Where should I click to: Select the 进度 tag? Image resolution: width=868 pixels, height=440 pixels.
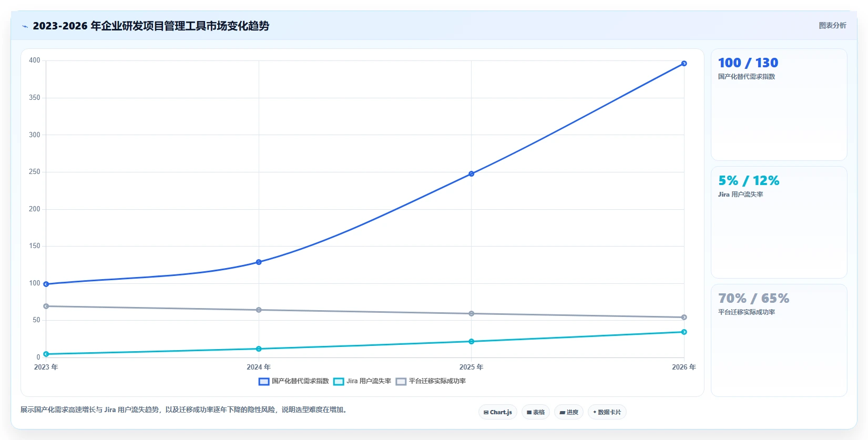click(x=569, y=412)
